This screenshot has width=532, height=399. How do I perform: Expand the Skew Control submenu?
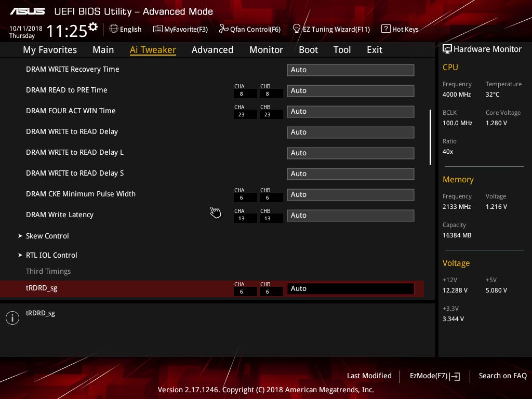[x=47, y=236]
